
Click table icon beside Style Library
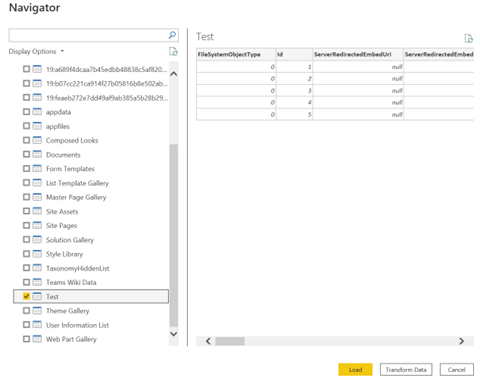click(37, 254)
